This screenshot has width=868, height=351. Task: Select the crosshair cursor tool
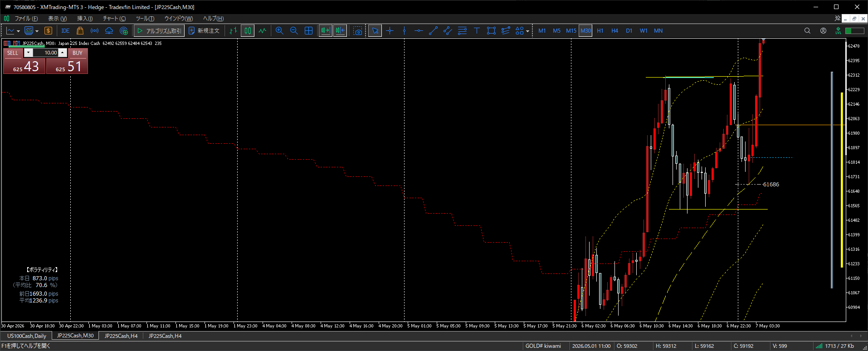tap(390, 31)
